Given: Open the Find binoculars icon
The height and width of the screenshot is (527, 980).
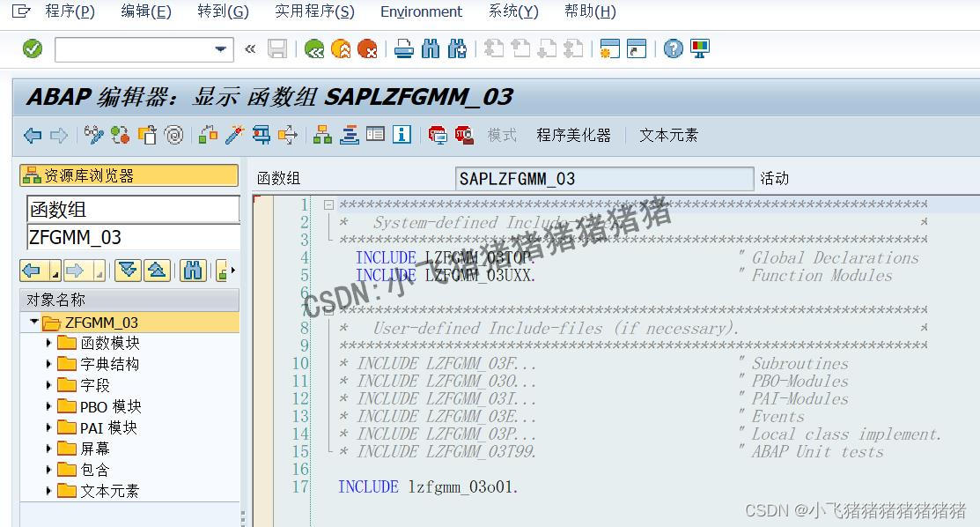Looking at the screenshot, I should (x=431, y=48).
